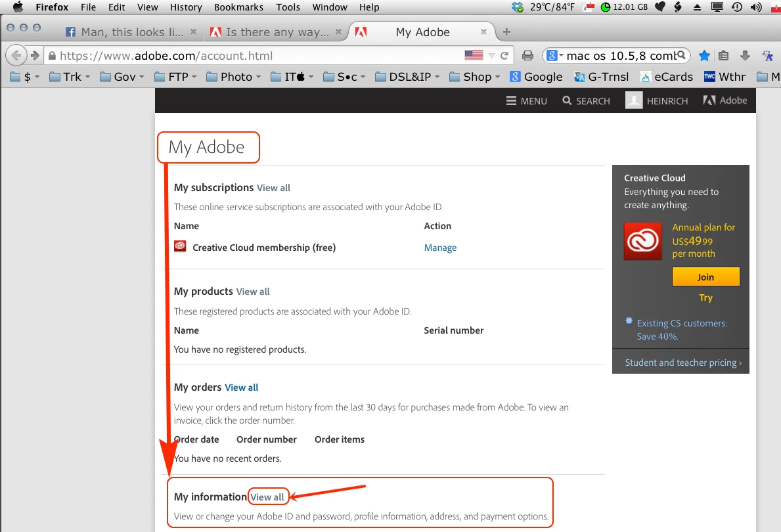
Task: Click the Downloads arrow icon
Action: pos(745,56)
